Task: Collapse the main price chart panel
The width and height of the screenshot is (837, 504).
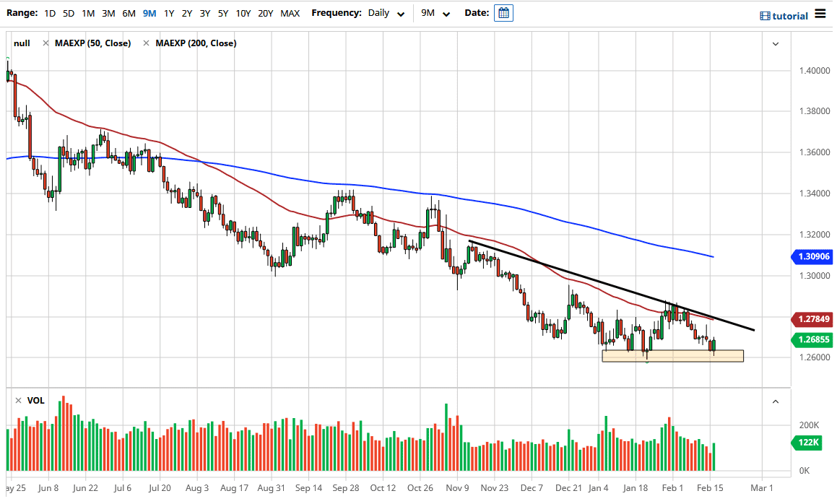Action: click(776, 43)
